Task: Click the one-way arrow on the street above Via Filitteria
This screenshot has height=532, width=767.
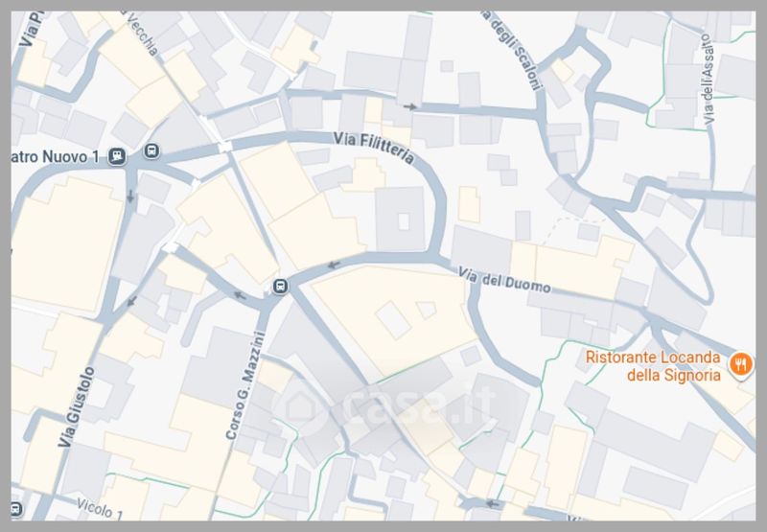Action: click(x=410, y=106)
